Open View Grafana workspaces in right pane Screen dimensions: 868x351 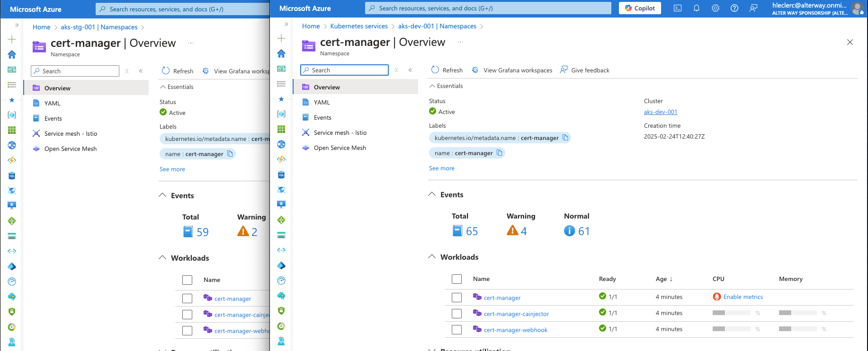click(512, 70)
